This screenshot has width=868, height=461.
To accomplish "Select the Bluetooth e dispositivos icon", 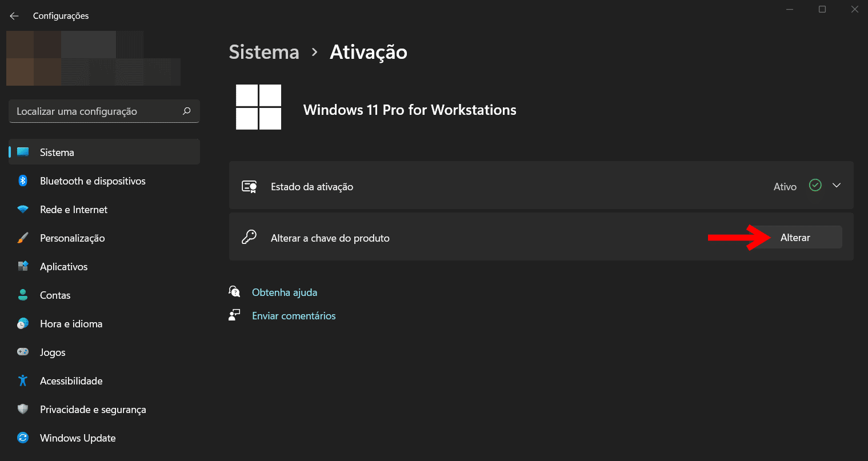I will pyautogui.click(x=23, y=181).
